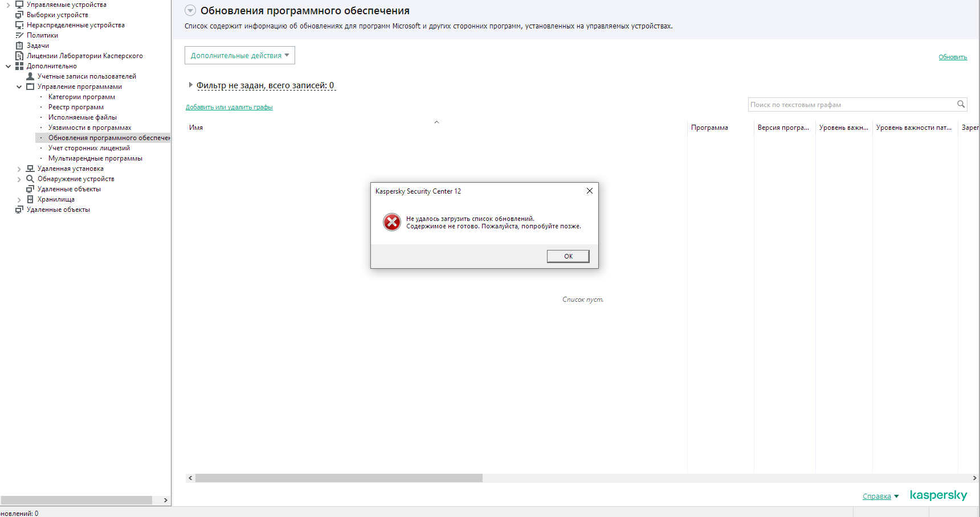Click the Лицензии Лаборатории Касперского icon
Image resolution: width=980 pixels, height=517 pixels.
point(19,56)
